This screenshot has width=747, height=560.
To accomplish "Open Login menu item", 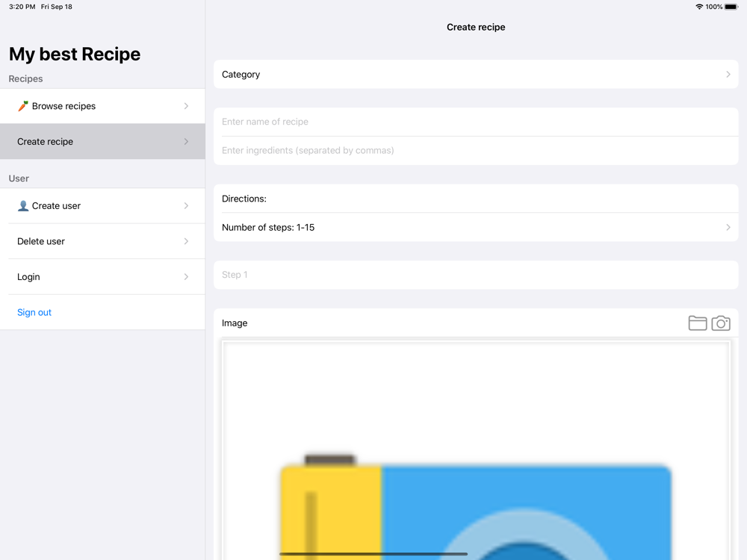I will pos(102,277).
